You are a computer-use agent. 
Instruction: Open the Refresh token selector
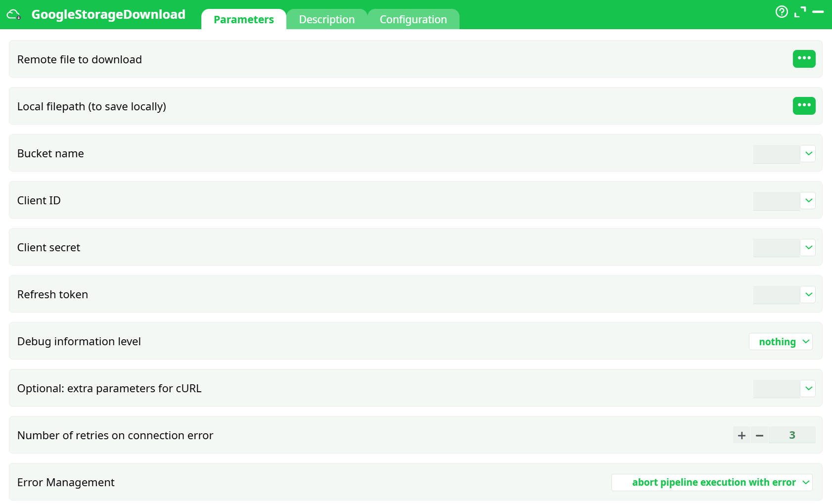pos(808,294)
